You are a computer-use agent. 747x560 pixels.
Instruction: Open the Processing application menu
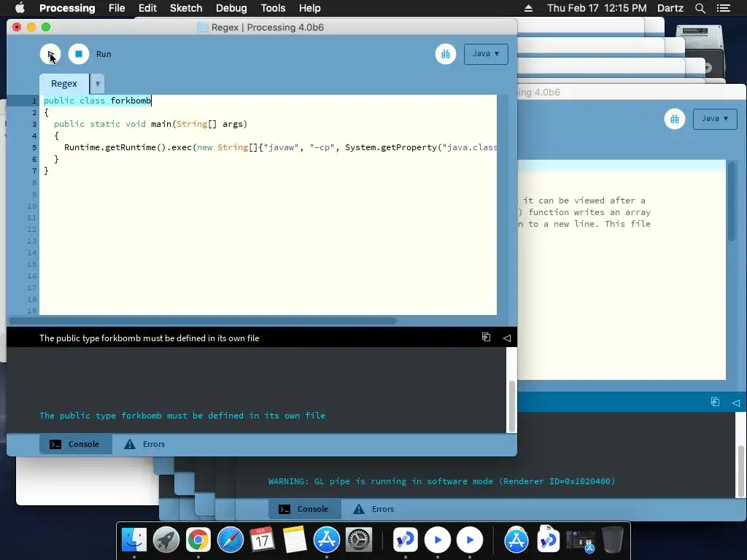click(x=67, y=8)
